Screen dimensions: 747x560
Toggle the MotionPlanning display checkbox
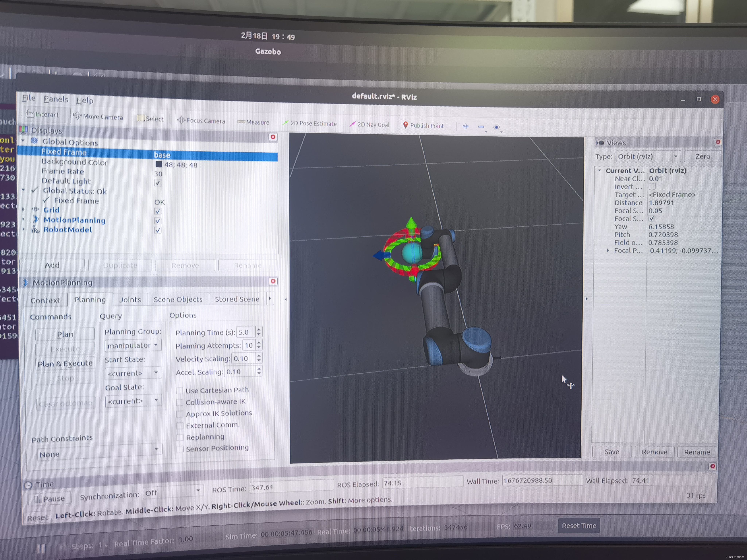[x=158, y=221]
